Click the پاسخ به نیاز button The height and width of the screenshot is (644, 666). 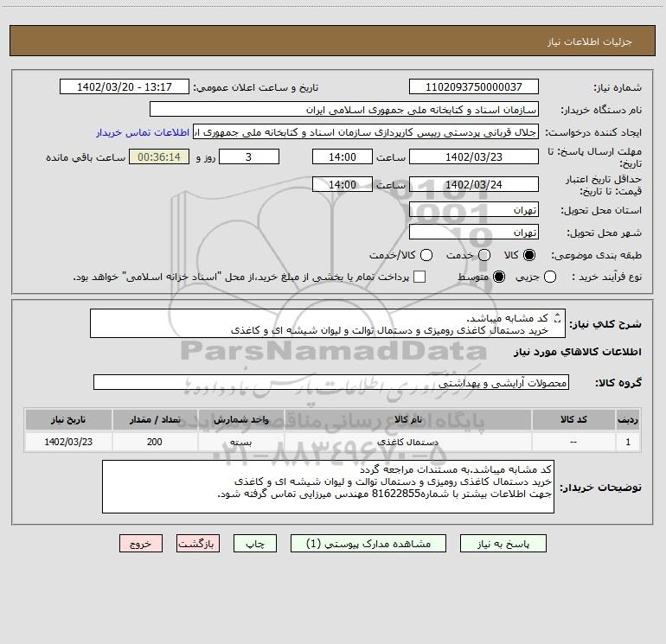pyautogui.click(x=503, y=544)
